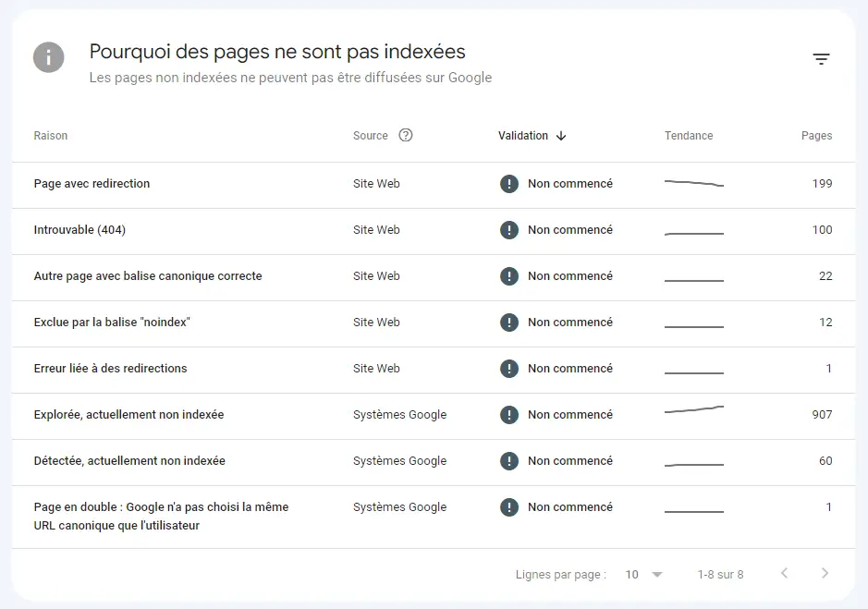Click the subtitle about pages non indexées
Image resolution: width=868 pixels, height=609 pixels.
290,78
